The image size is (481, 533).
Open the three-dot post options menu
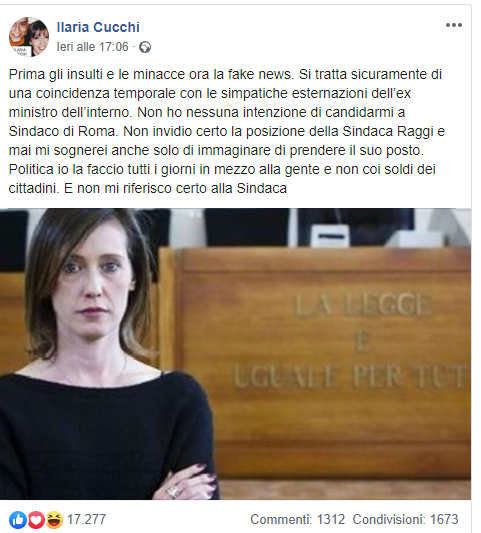454,25
